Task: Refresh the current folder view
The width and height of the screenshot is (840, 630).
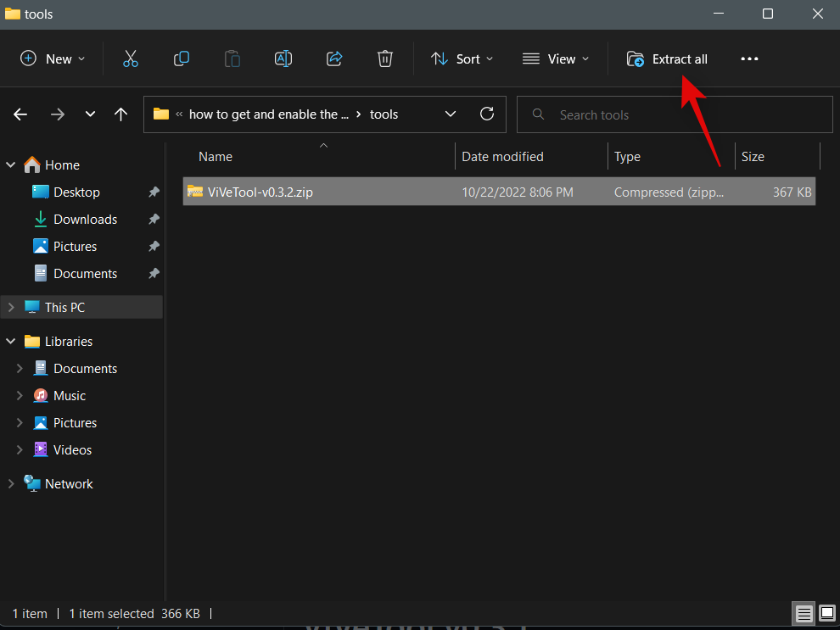Action: [487, 114]
